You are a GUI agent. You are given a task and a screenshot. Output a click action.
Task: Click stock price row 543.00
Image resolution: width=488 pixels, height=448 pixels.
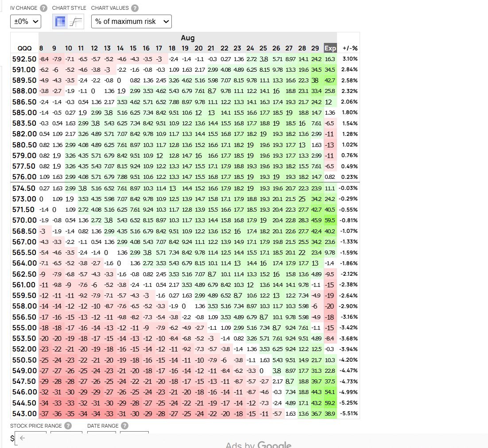(25, 413)
